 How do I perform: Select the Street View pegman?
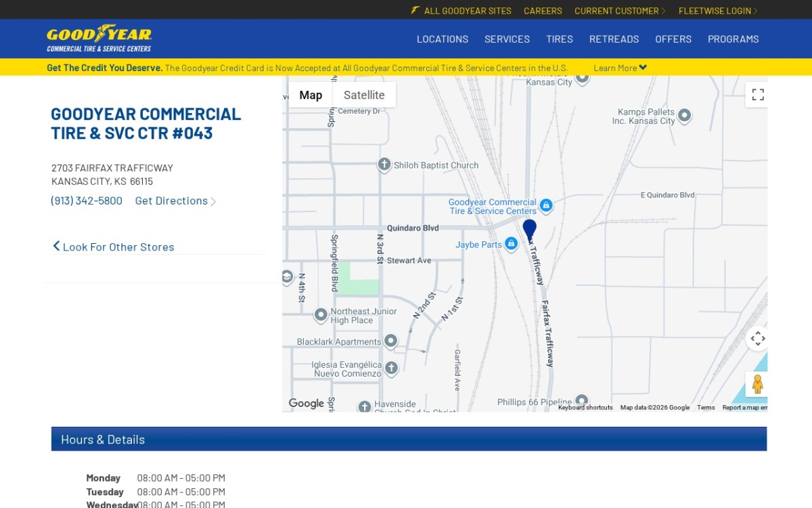point(758,384)
